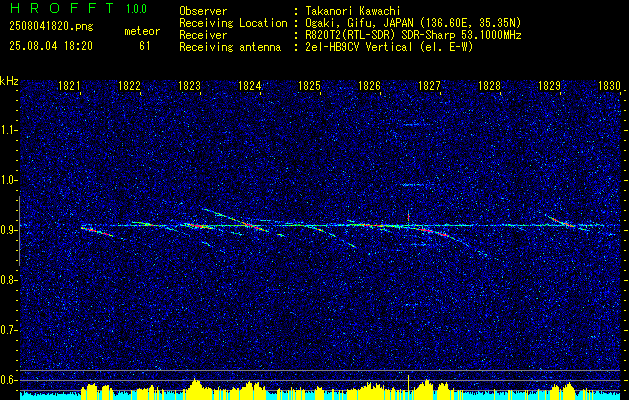The width and height of the screenshot is (629, 400).
Task: Click the Receiving antenna field label
Action: click(230, 47)
